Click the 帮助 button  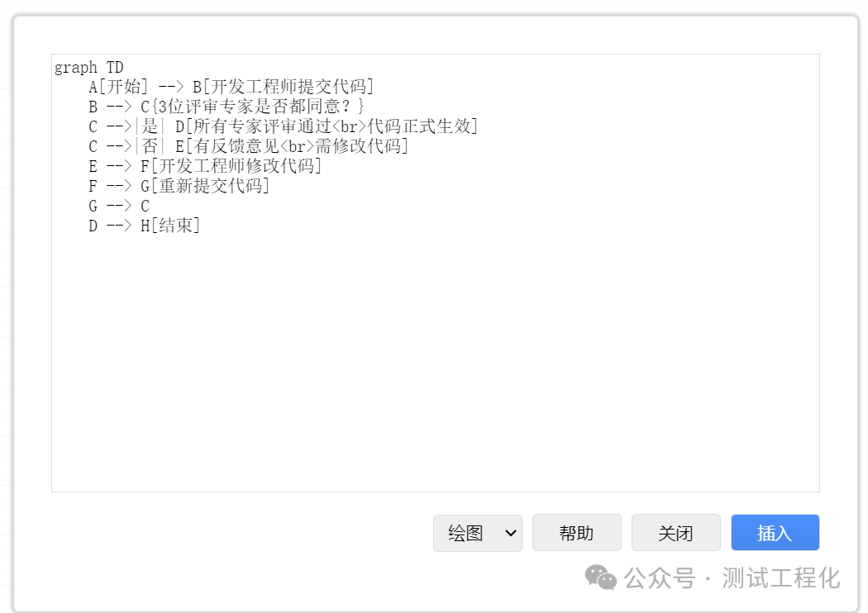click(577, 533)
